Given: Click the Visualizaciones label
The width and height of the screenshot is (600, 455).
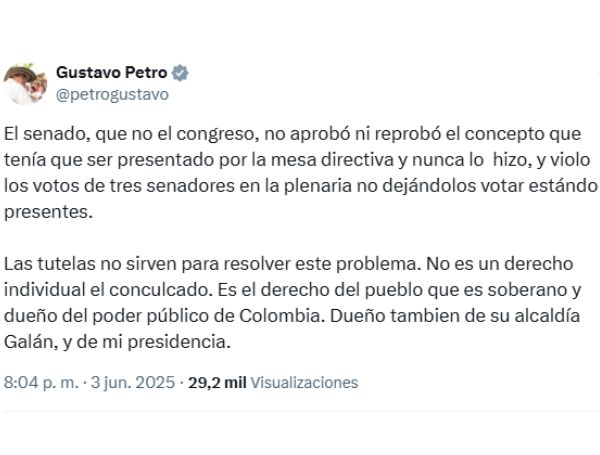Looking at the screenshot, I should (304, 382).
